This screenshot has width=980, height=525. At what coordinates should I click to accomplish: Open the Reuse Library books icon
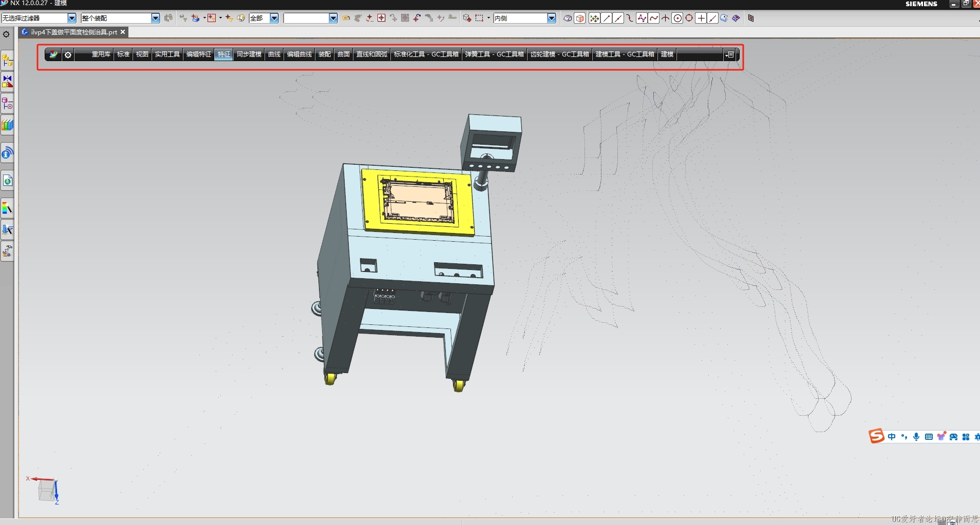7,125
